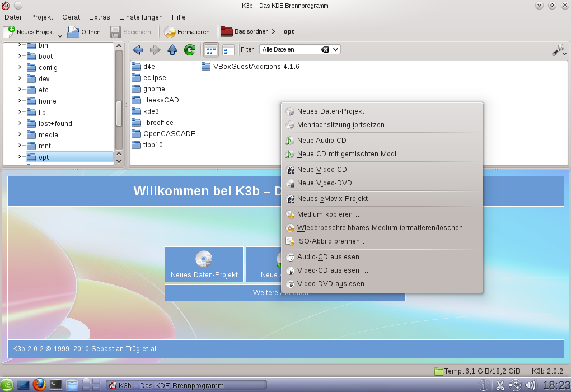The image size is (571, 392).
Task: Select the HeeksCAD folder icon
Action: (136, 100)
